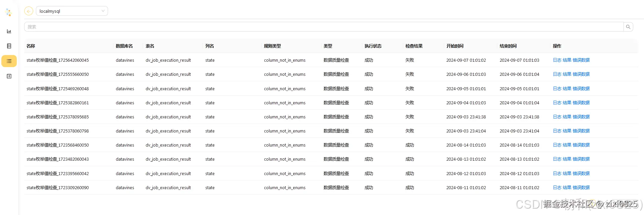Screen dimensions: 644x215
Task: Select job name state枚举值检查_1723309260090
Action: (x=58, y=187)
